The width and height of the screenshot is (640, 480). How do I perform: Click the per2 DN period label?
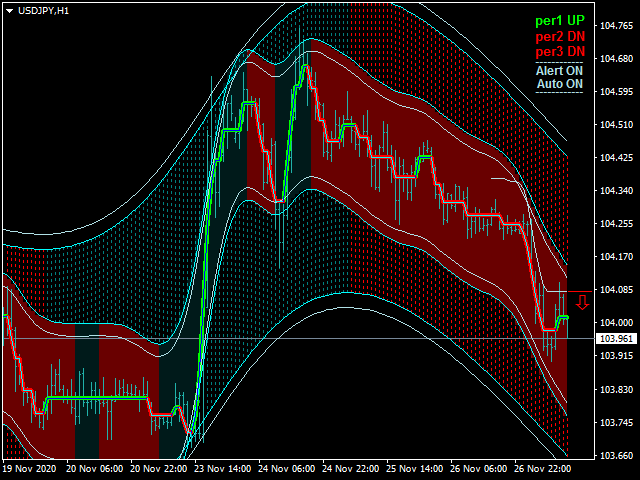click(559, 37)
